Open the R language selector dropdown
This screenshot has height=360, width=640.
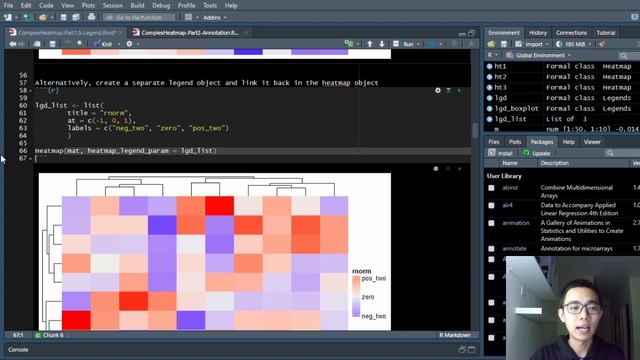tap(493, 55)
